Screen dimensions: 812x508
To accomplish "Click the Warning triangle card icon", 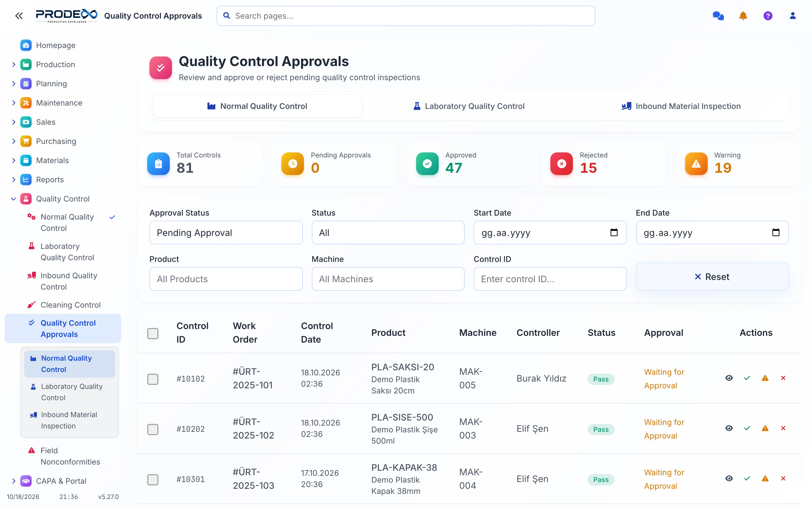I will [696, 164].
